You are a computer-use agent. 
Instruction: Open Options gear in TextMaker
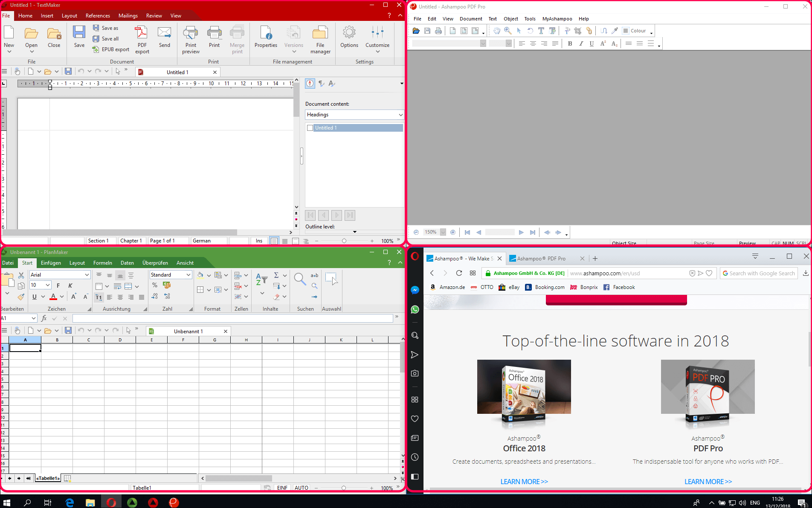tap(349, 36)
